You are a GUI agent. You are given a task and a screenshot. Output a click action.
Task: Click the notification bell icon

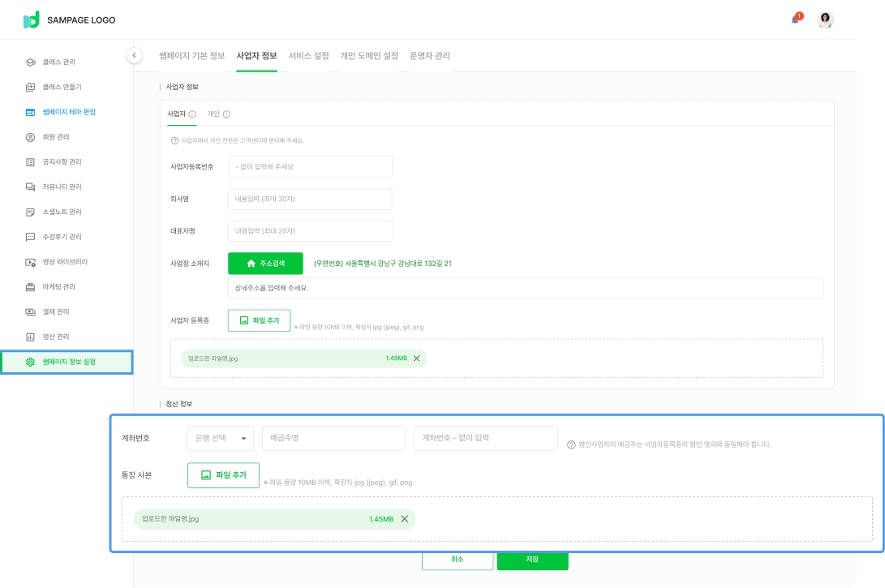pos(795,19)
